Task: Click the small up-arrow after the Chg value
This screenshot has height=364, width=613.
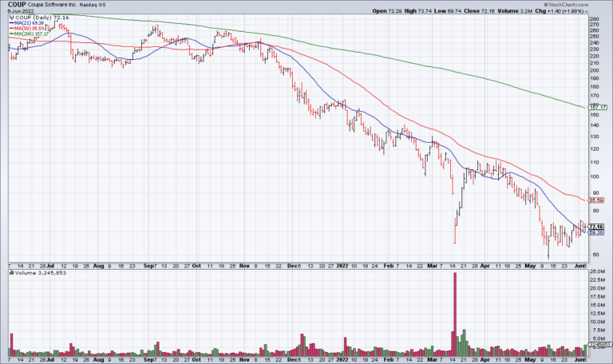Action: pyautogui.click(x=586, y=11)
